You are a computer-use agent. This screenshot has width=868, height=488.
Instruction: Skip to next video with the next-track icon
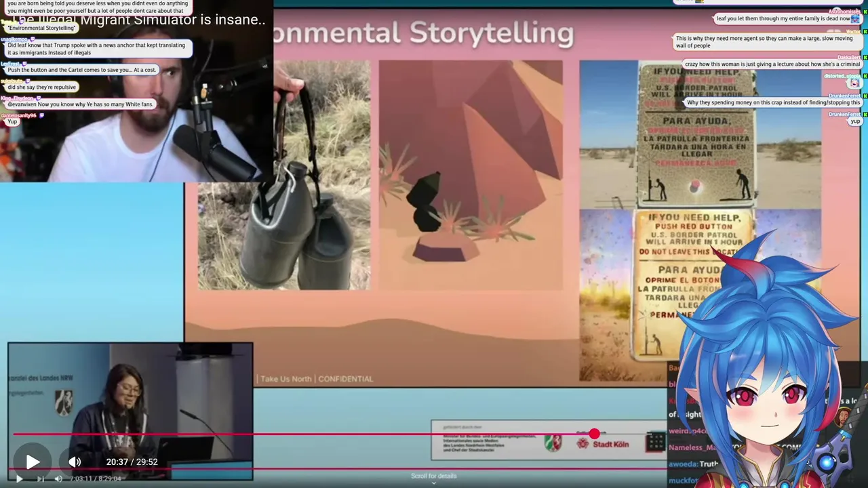pyautogui.click(x=40, y=479)
